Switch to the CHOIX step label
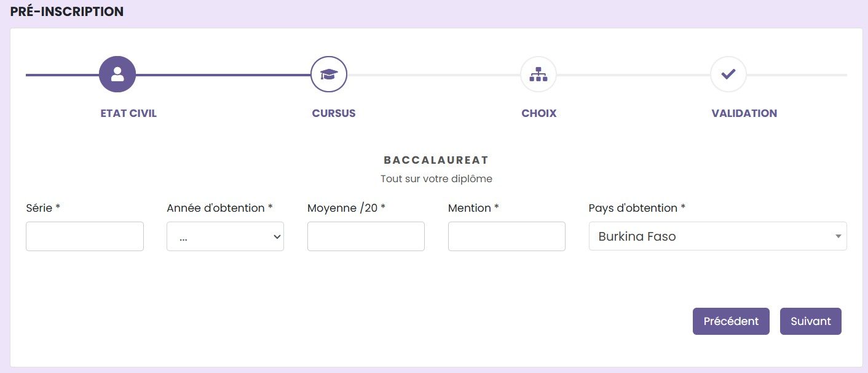The height and width of the screenshot is (373, 868). (539, 113)
